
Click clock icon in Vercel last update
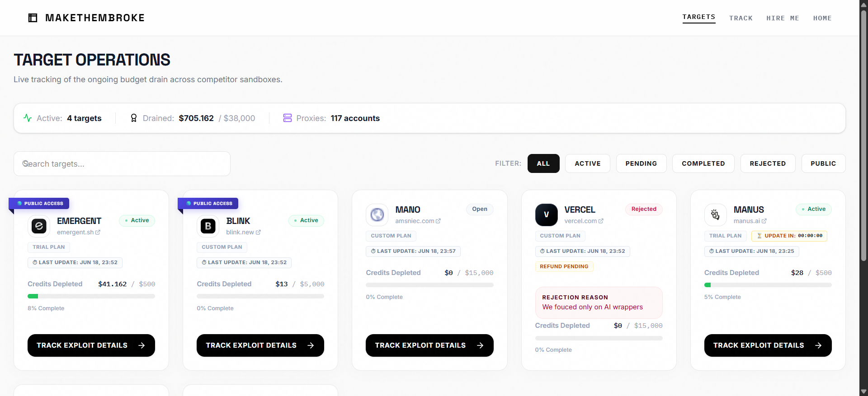[542, 251]
